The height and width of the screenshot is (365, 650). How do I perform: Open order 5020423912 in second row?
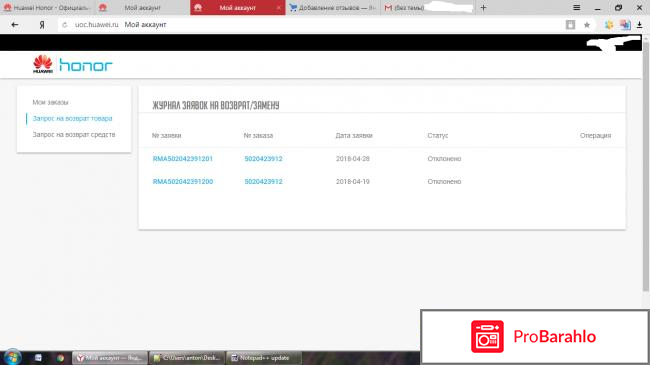pyautogui.click(x=263, y=181)
